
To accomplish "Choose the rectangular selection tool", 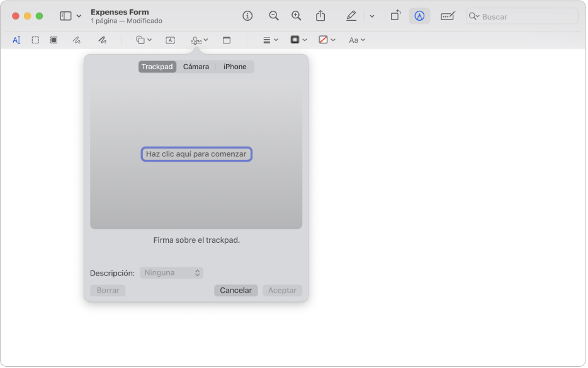I will click(35, 40).
